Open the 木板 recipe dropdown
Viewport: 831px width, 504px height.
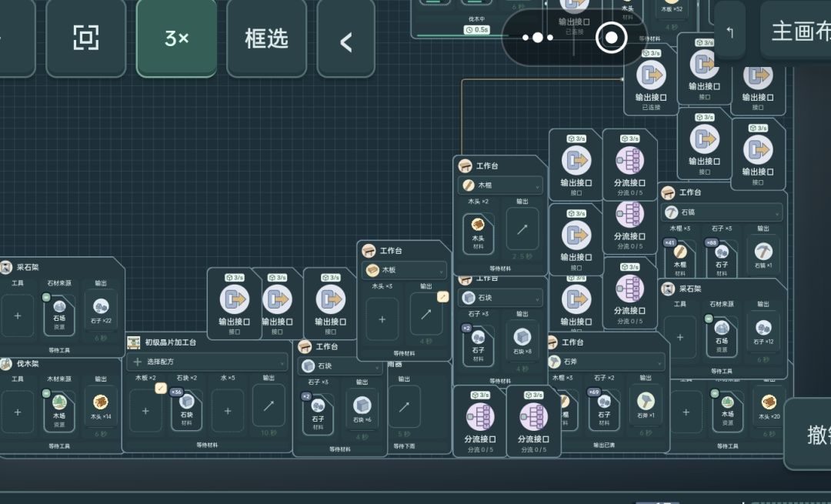click(x=405, y=270)
